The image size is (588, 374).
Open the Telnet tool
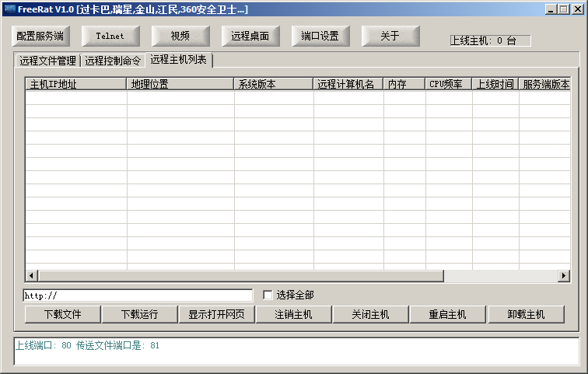tap(110, 37)
